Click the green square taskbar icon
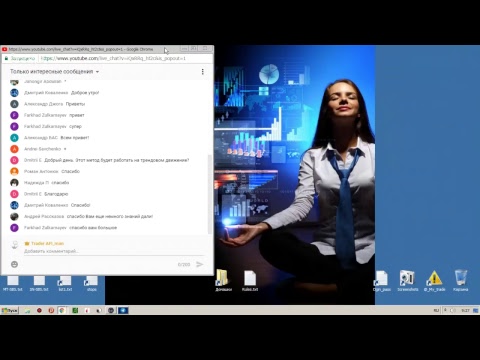This screenshot has height=360, width=480. tap(75, 310)
